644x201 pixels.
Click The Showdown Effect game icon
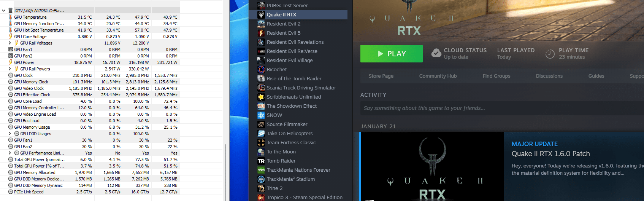(261, 106)
